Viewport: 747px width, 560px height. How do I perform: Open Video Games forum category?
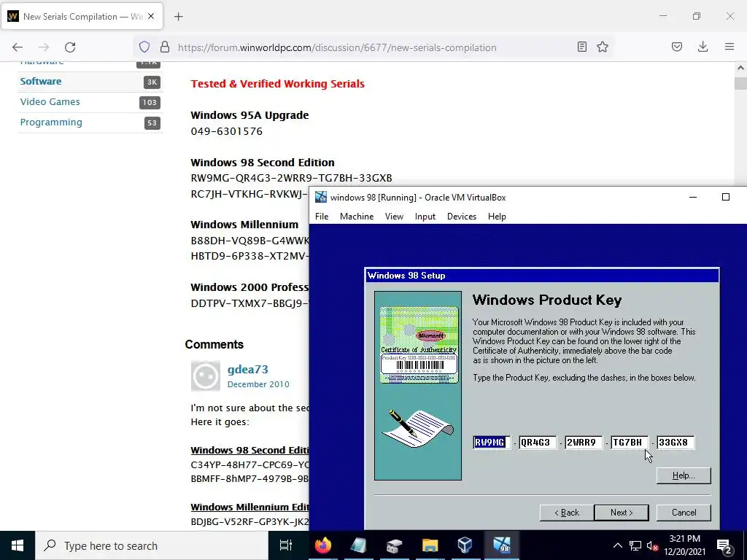(50, 101)
